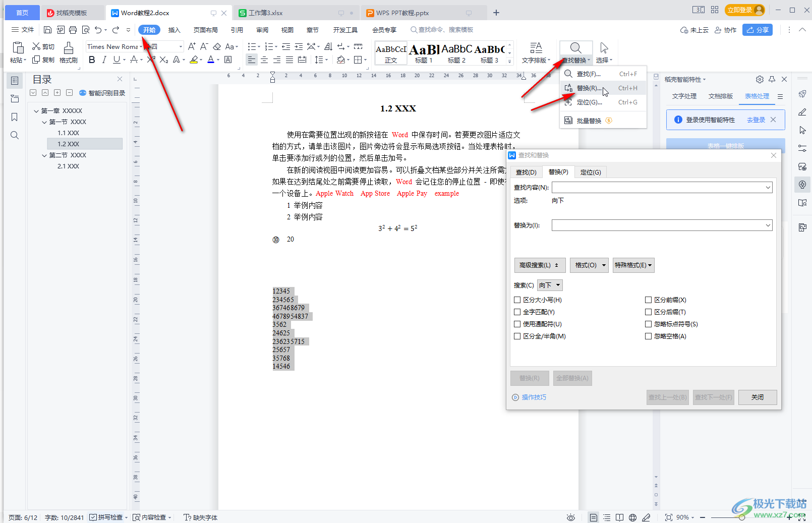Select the Format Painter brush icon
The image size is (812, 523).
pos(69,48)
